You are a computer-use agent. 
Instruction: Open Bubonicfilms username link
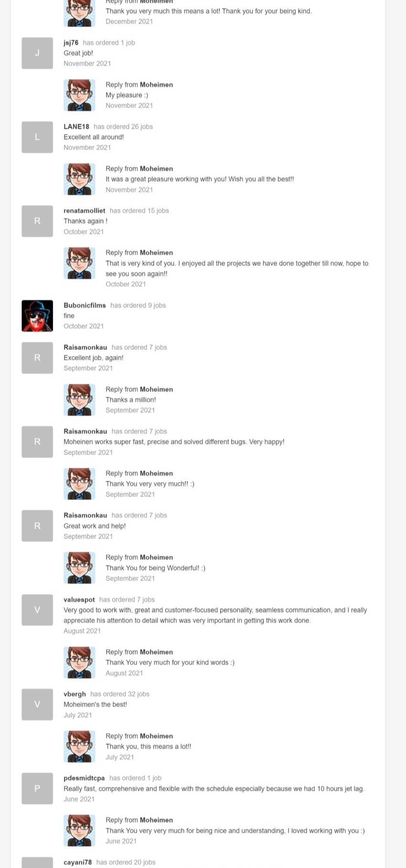coord(85,305)
